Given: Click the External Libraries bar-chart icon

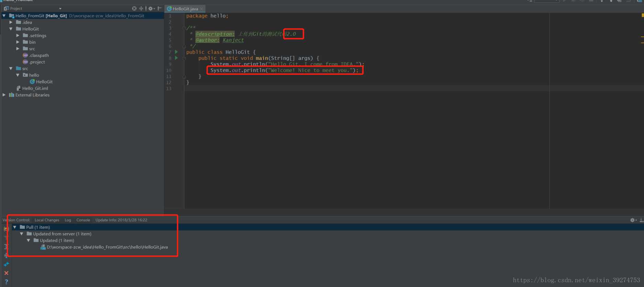Looking at the screenshot, I should (11, 95).
